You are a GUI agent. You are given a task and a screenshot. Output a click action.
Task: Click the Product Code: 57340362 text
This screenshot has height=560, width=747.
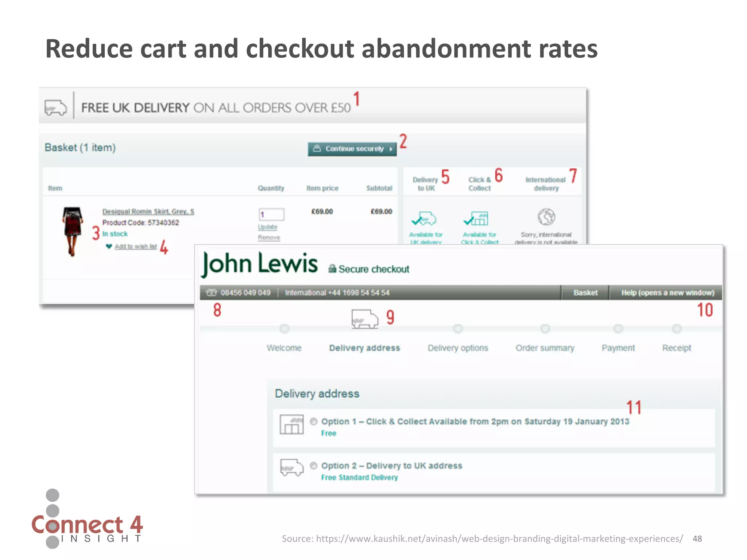coord(140,222)
